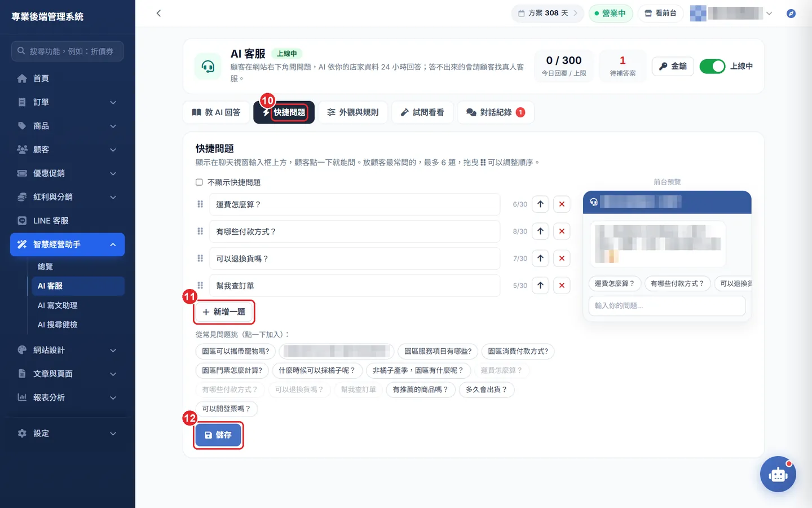Viewport: 812px width, 508px height.
Task: Move 可以退換貨嗎？ question up with arrow
Action: (x=540, y=259)
